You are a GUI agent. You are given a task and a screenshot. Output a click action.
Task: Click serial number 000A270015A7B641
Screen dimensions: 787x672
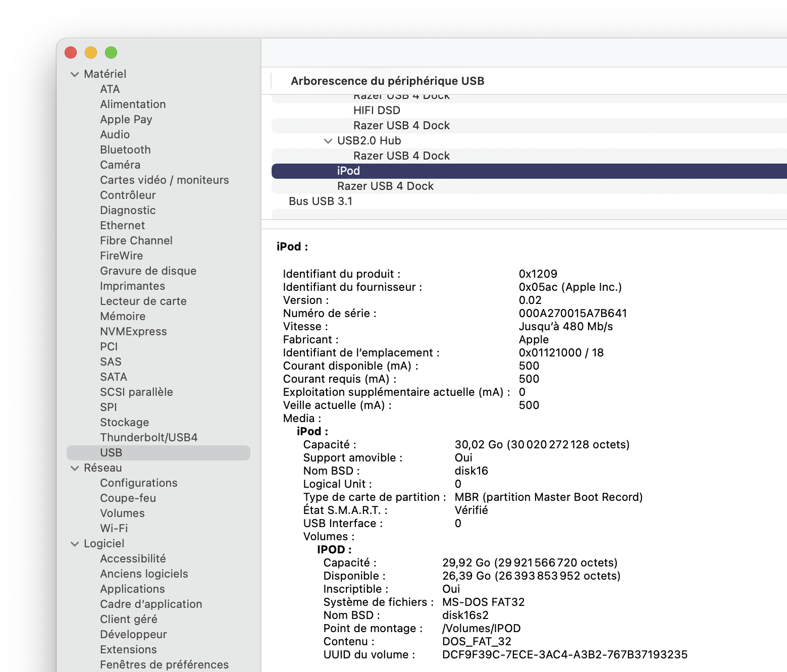tap(573, 314)
